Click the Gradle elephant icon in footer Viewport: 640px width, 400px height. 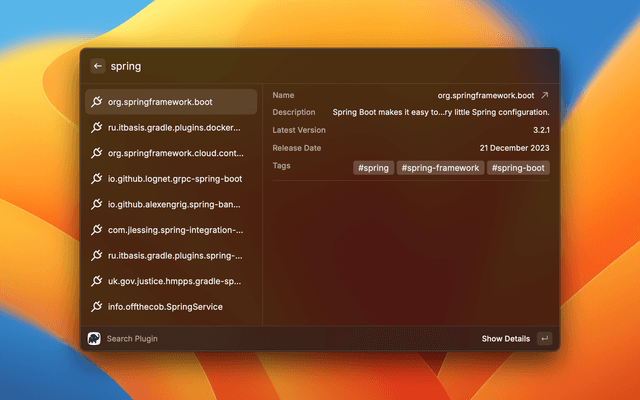(x=94, y=339)
